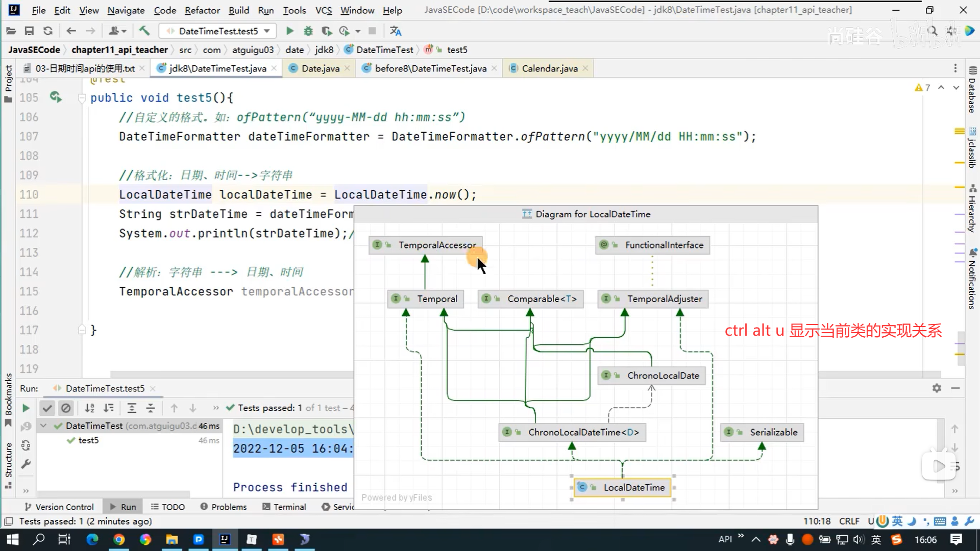Click the Save All floppy icon

pyautogui.click(x=29, y=31)
